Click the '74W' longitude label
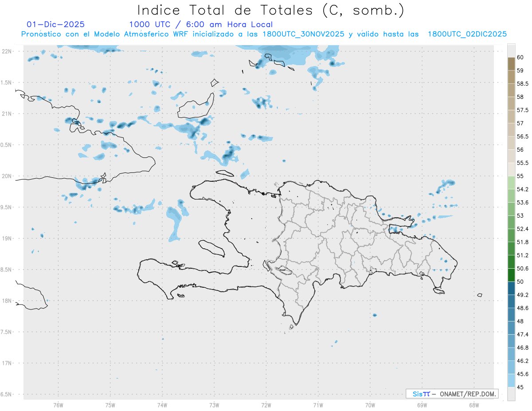This screenshot has width=532, height=411. coord(162,405)
